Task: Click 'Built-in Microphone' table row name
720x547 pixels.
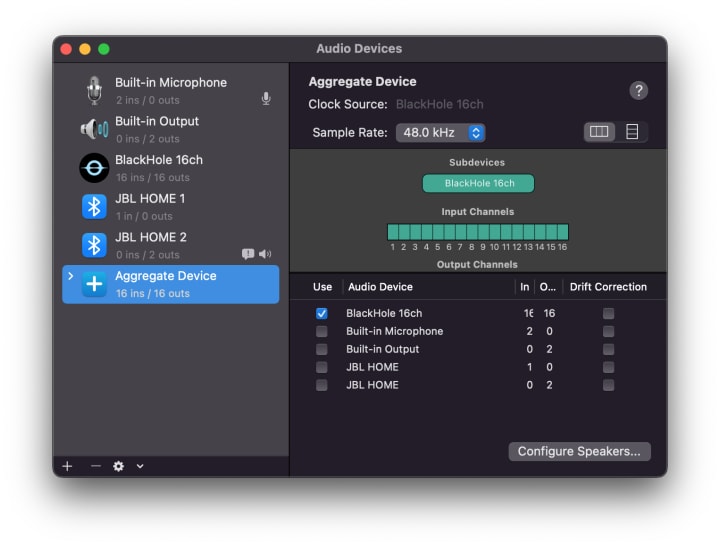Action: pos(394,331)
